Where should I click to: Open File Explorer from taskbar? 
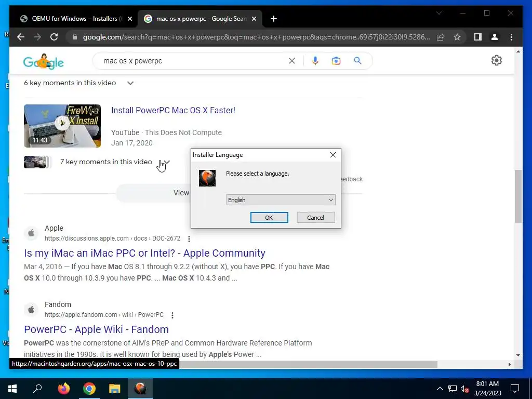(115, 389)
